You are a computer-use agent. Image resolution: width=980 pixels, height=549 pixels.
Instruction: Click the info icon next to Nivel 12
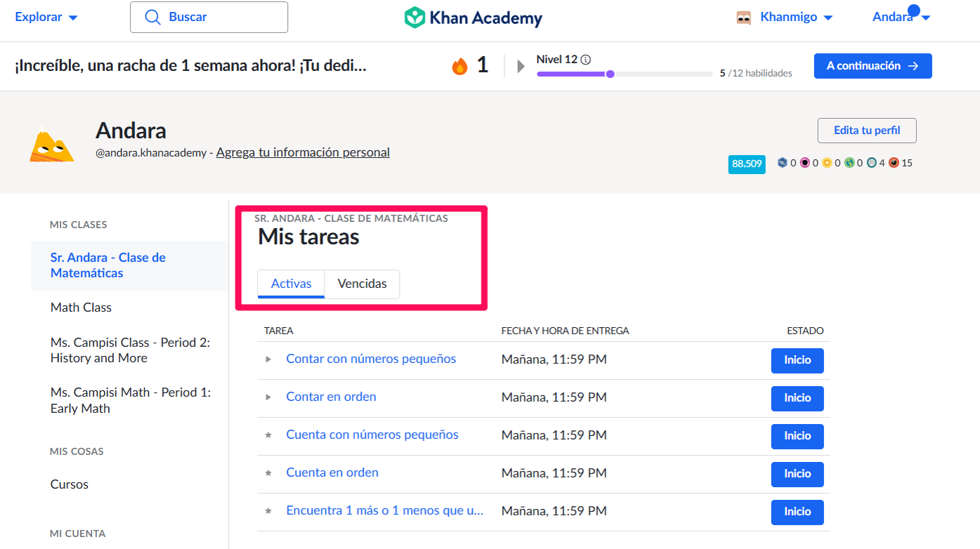point(586,60)
